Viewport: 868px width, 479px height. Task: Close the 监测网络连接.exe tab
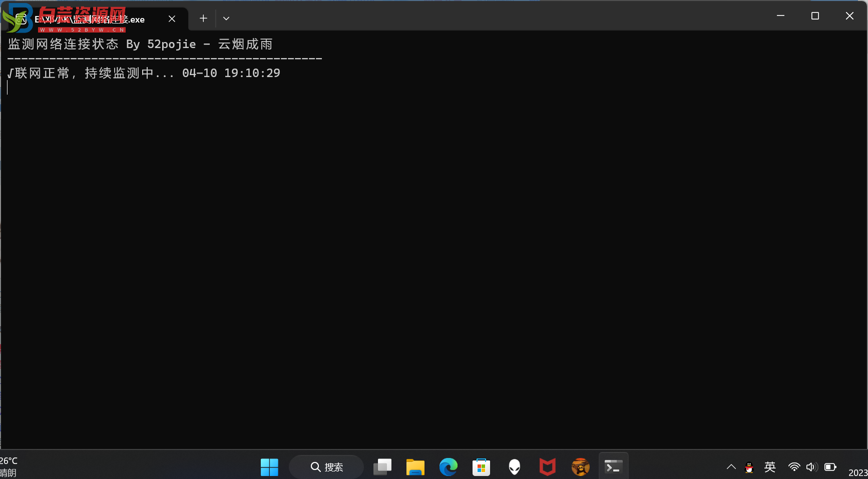point(172,19)
